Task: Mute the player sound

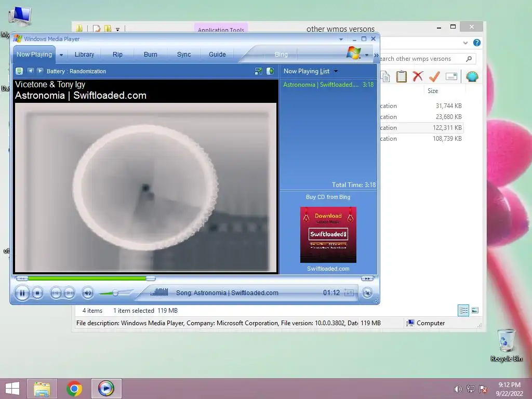Action: pos(87,293)
